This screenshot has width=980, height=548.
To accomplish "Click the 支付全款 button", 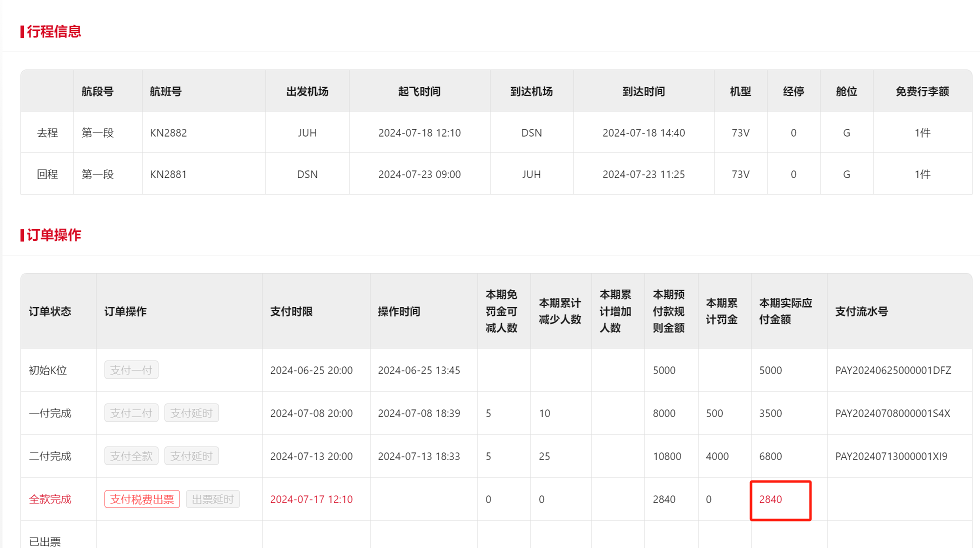I will [131, 456].
